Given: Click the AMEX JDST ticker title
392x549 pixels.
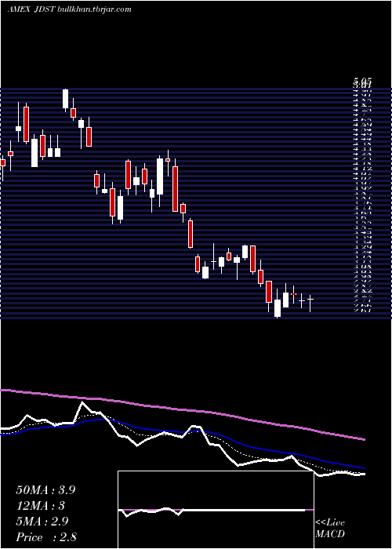Looking at the screenshot, I should click(31, 9).
